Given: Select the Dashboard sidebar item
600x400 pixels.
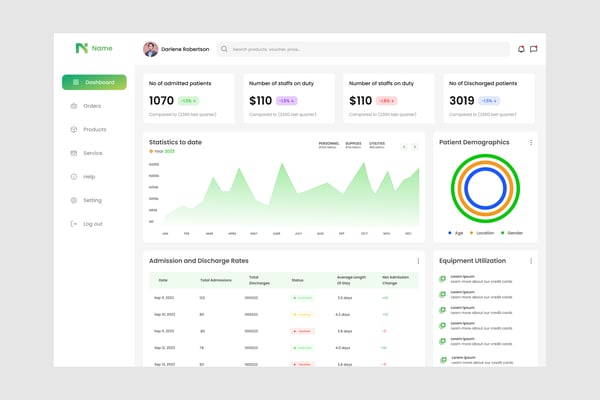Looking at the screenshot, I should pos(94,82).
